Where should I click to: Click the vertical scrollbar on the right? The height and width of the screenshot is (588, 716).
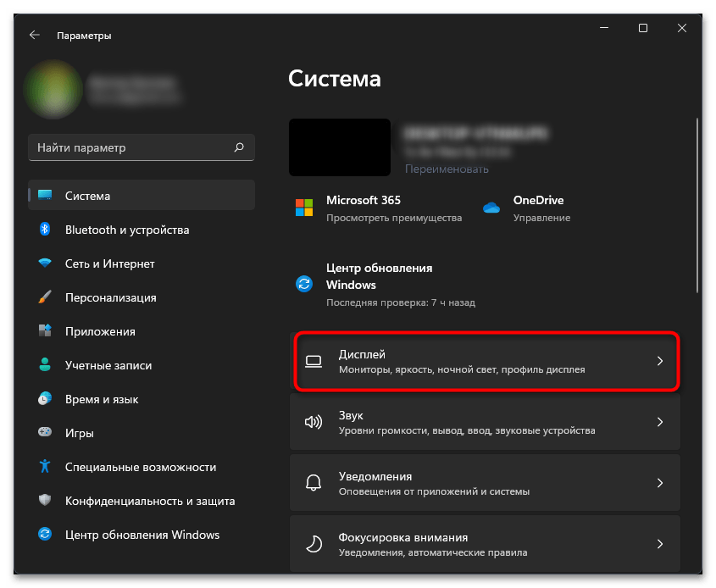(x=697, y=203)
